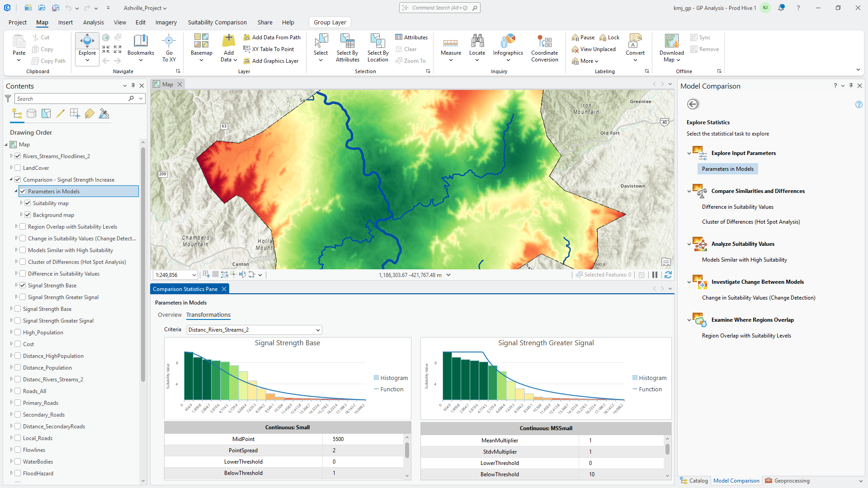This screenshot has height=488, width=868.
Task: Click the Coordinate Conversion icon
Action: [x=544, y=42]
